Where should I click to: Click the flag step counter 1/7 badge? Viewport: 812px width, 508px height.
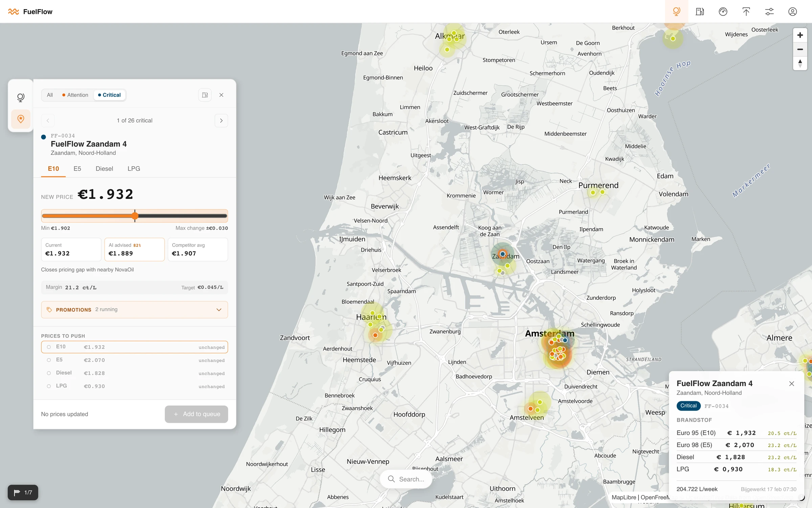23,492
